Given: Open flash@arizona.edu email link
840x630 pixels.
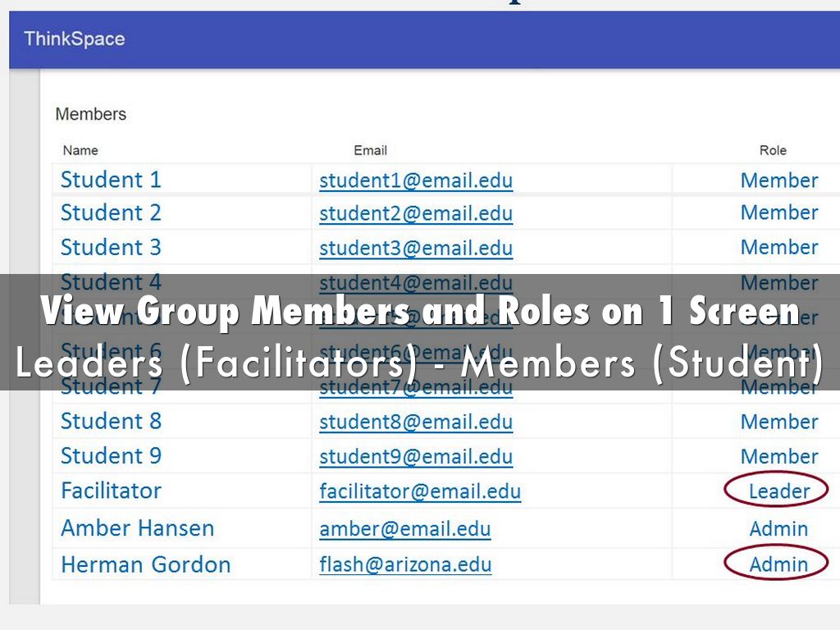Looking at the screenshot, I should pyautogui.click(x=405, y=564).
